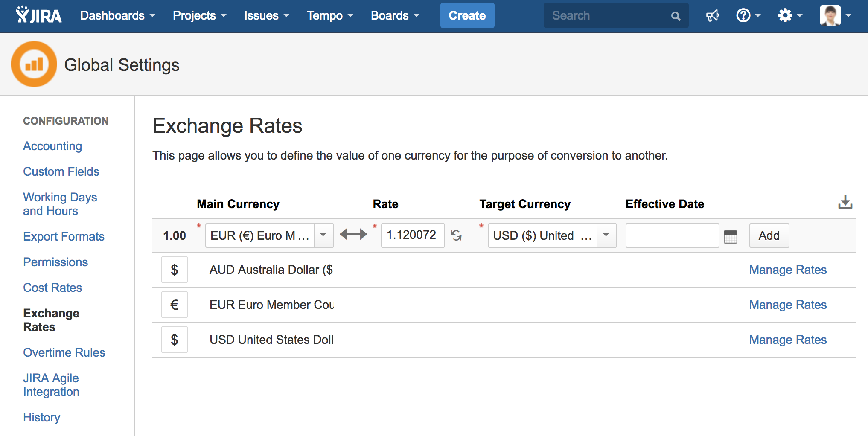Refresh the exchange rate value
868x436 pixels.
457,235
